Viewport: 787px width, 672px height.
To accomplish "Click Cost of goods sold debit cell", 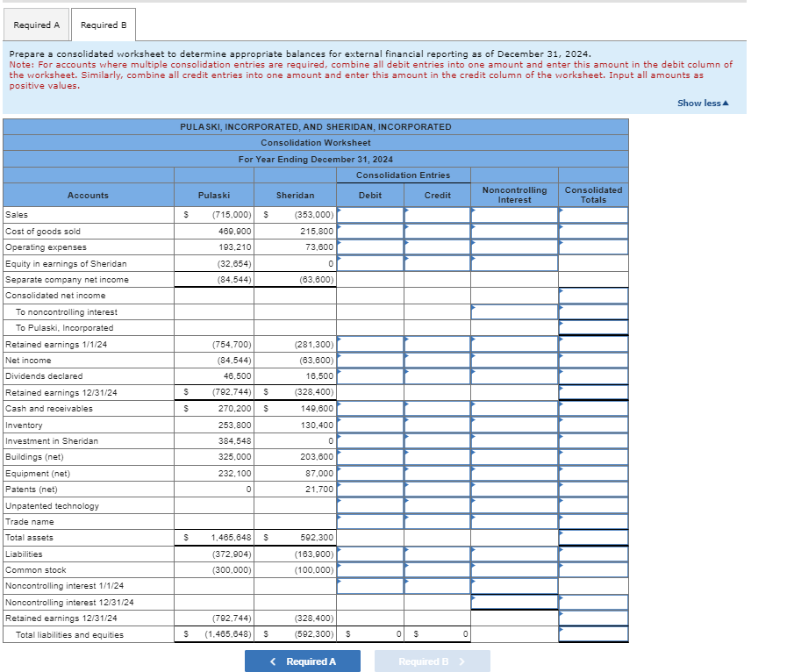I will 370,232.
